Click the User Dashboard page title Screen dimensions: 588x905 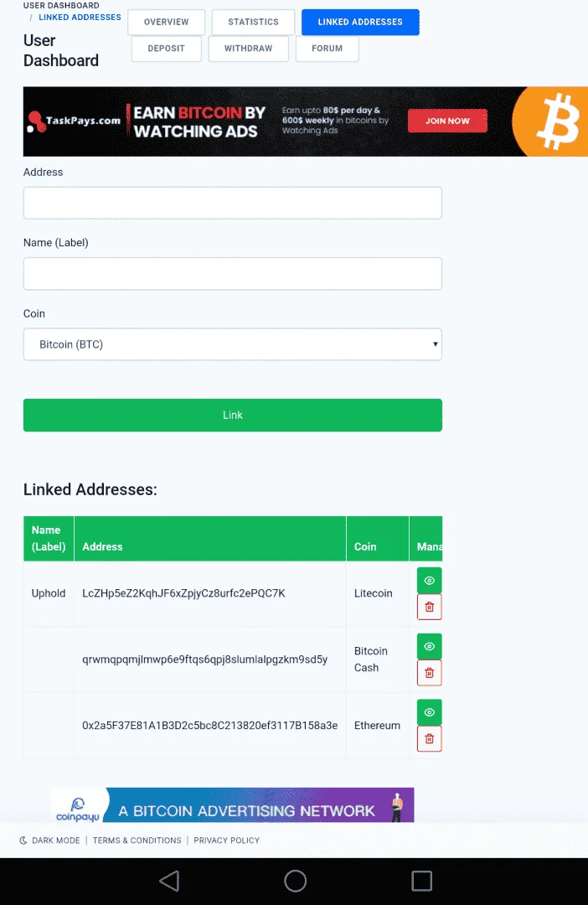tap(61, 51)
